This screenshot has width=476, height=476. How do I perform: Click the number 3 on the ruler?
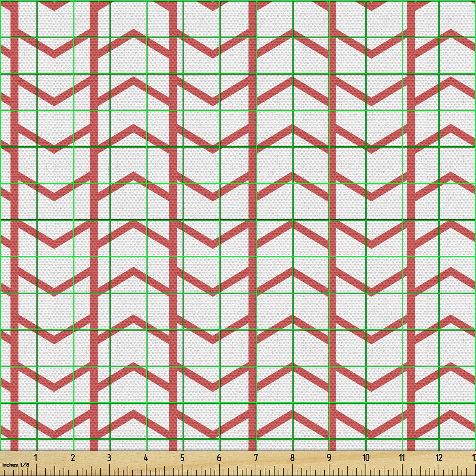pos(109,458)
